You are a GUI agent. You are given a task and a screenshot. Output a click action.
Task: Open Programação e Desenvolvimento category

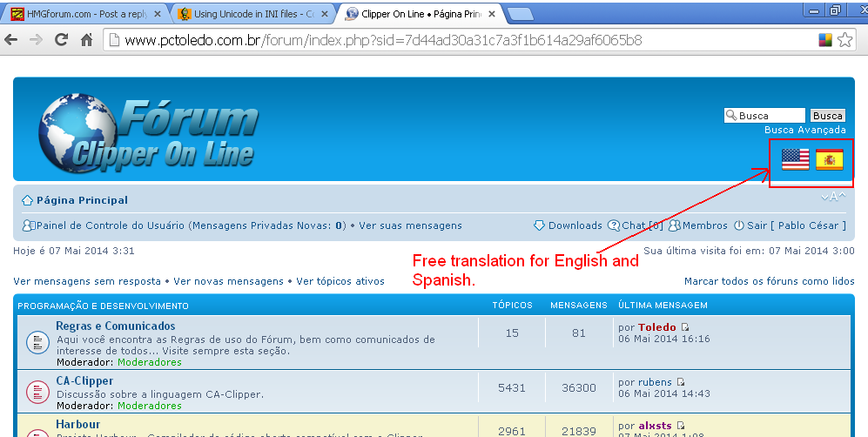[103, 306]
